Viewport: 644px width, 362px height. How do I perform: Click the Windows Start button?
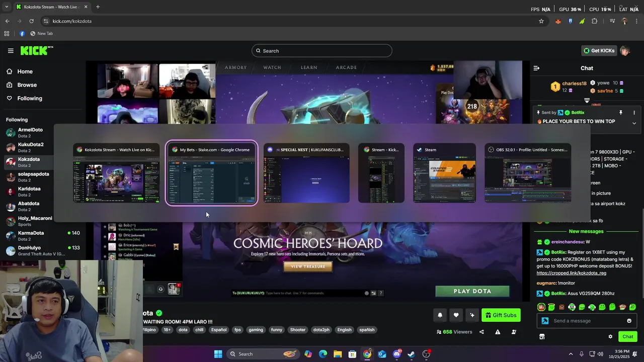tap(218, 354)
